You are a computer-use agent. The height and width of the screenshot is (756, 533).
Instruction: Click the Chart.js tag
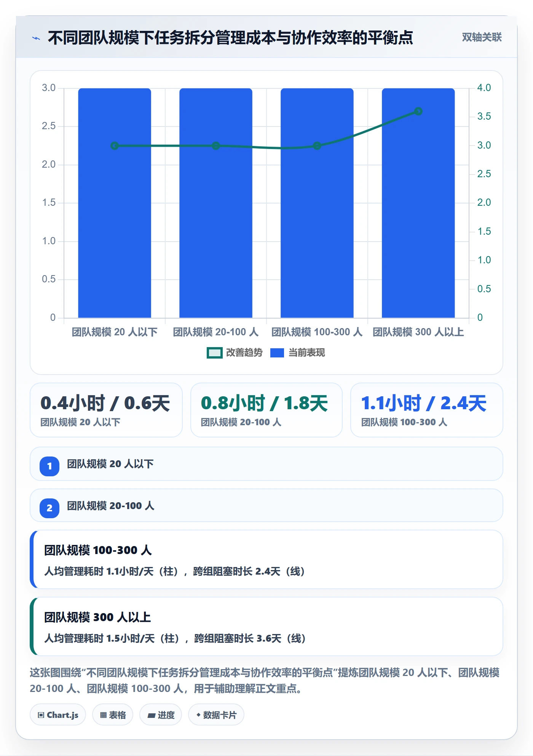[58, 715]
